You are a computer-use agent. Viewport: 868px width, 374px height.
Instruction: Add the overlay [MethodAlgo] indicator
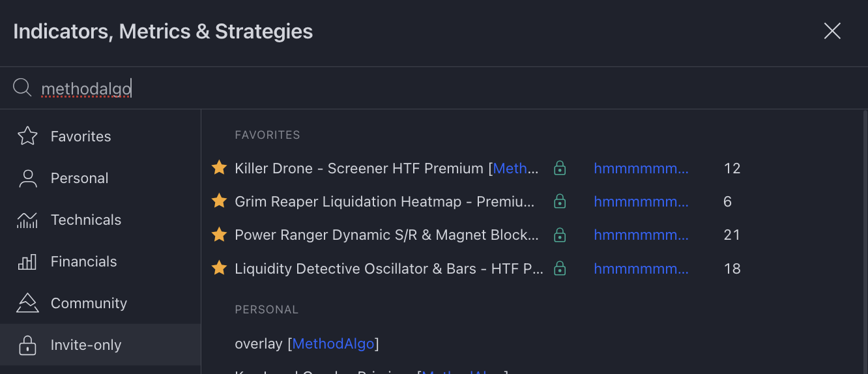tap(306, 343)
